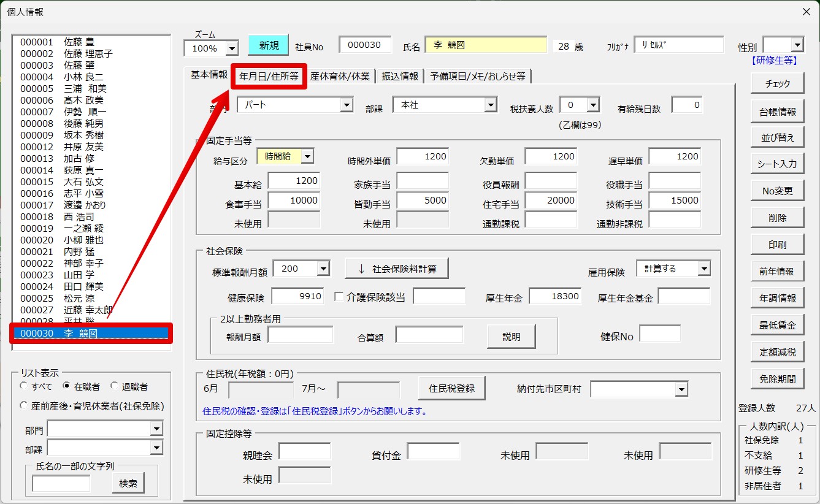Image resolution: width=820 pixels, height=504 pixels.
Task: Expand the ズーム percentage dropdown
Action: [x=232, y=48]
